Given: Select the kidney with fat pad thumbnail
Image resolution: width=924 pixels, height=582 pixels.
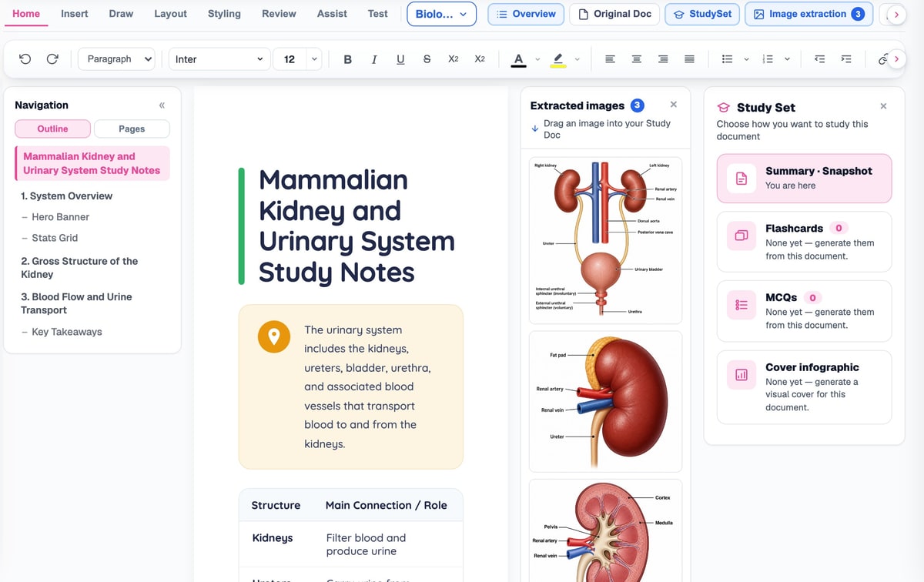Looking at the screenshot, I should tap(605, 401).
